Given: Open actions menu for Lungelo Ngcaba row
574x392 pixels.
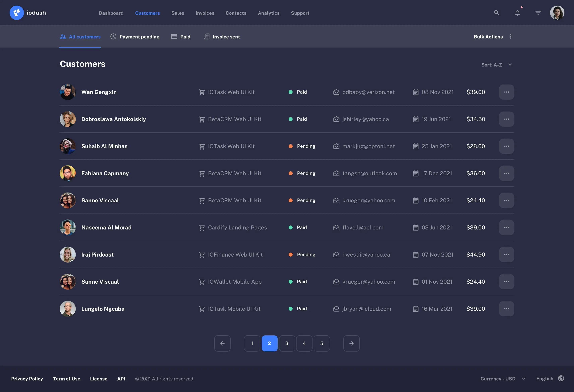Looking at the screenshot, I should click(x=507, y=309).
